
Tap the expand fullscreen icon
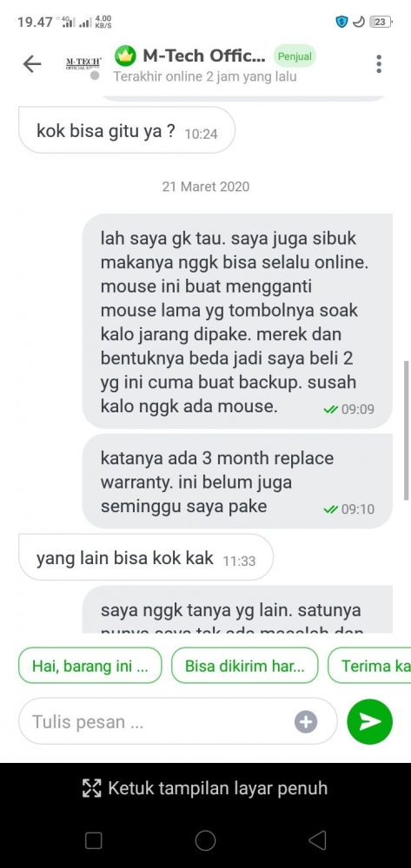pyautogui.click(x=92, y=788)
